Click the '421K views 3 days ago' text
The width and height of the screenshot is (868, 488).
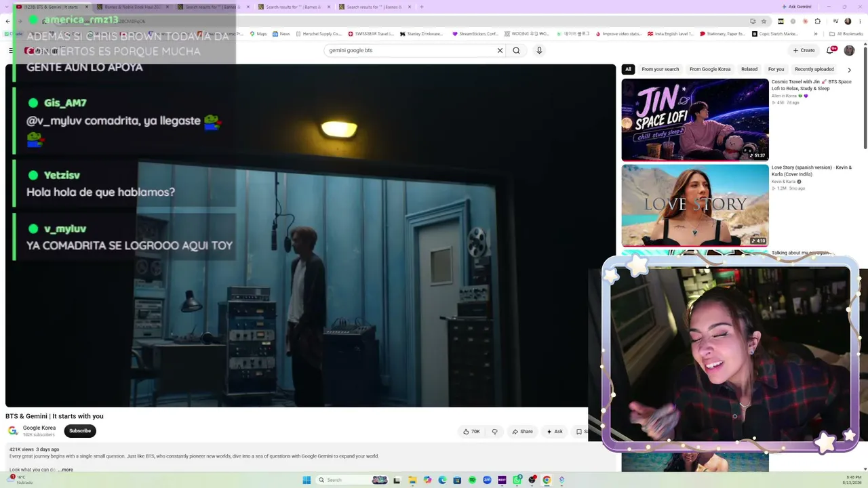click(x=34, y=449)
